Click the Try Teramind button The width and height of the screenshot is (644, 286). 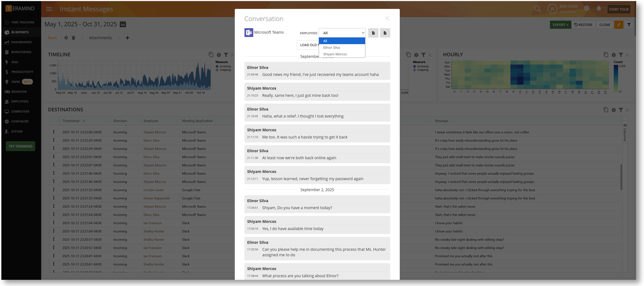coord(20,146)
